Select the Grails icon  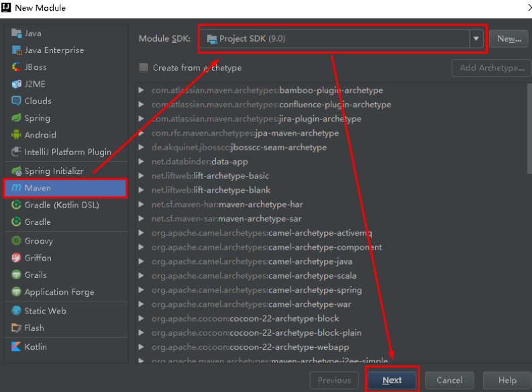pyautogui.click(x=16, y=275)
